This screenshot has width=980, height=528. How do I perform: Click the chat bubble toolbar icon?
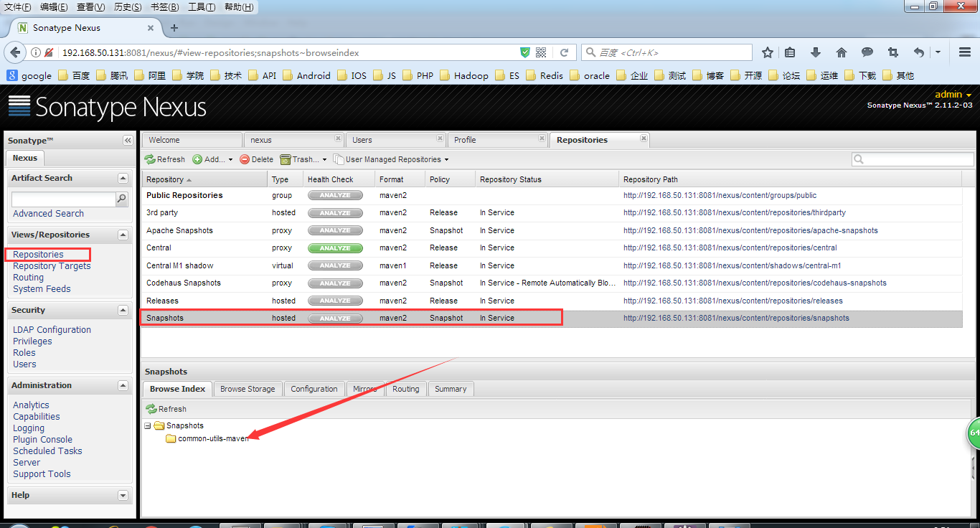pos(867,52)
